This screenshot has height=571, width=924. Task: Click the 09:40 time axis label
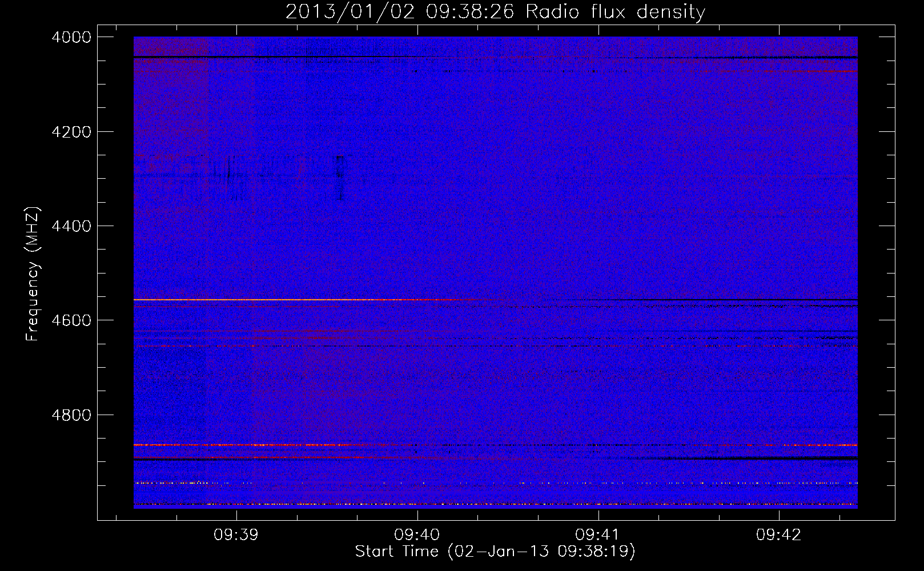click(x=417, y=535)
